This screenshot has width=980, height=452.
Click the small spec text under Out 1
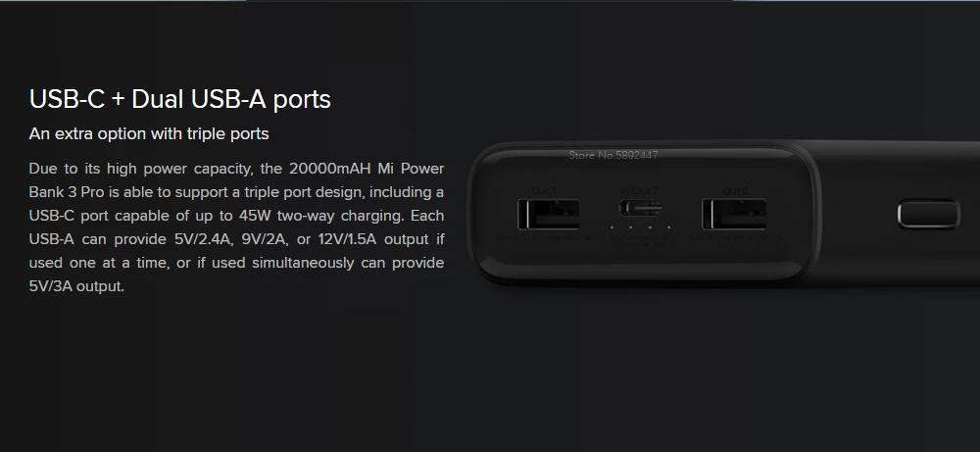[x=544, y=237]
